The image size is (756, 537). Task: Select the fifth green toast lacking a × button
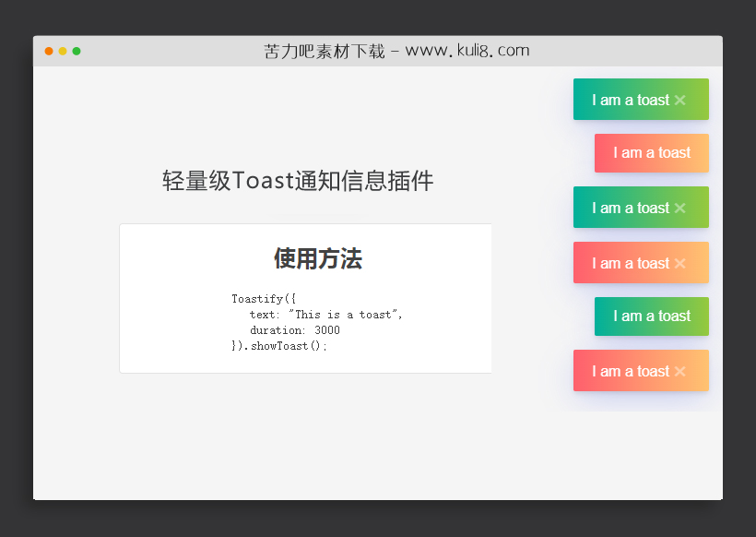click(652, 316)
